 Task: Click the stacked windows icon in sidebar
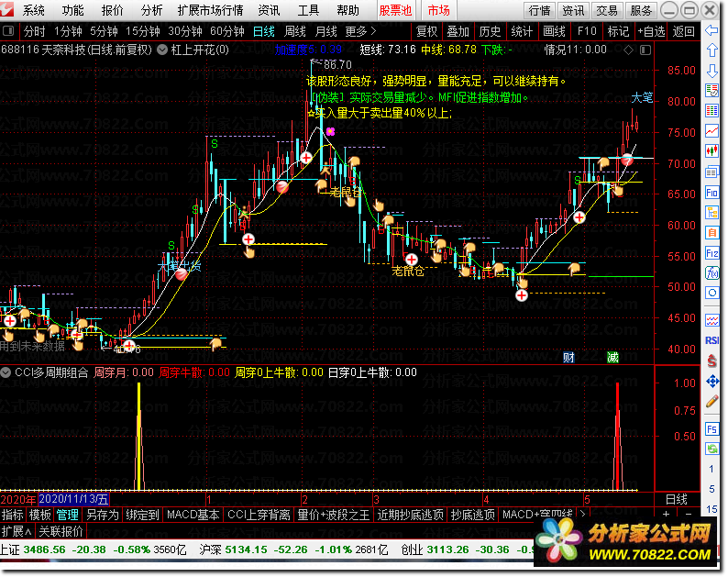[711, 172]
